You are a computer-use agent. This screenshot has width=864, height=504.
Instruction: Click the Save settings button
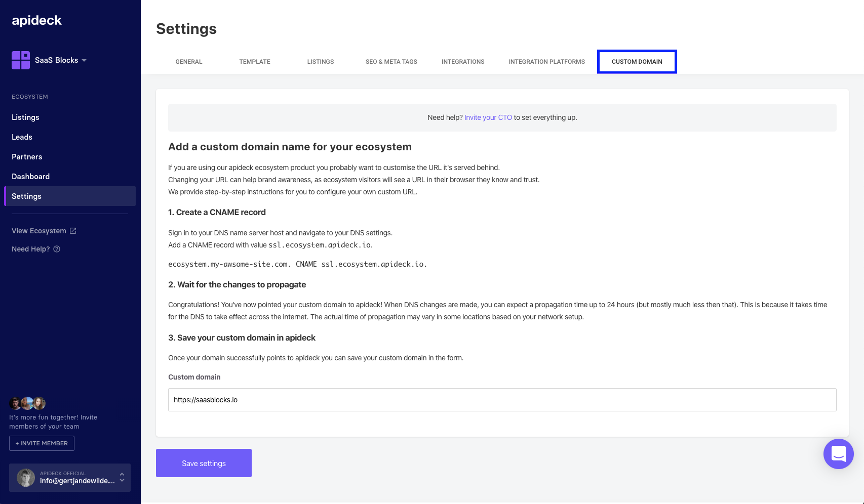click(x=204, y=463)
